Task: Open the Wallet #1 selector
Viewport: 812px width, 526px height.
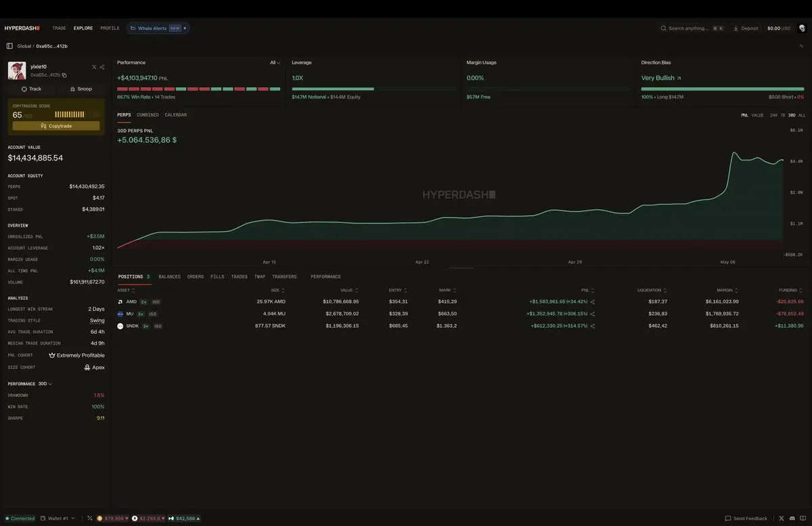Action: coord(58,519)
